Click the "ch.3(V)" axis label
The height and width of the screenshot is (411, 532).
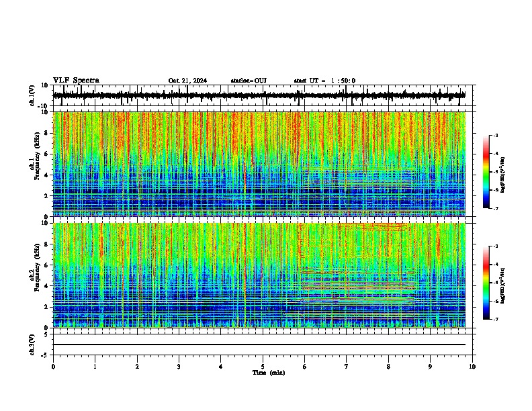[32, 345]
